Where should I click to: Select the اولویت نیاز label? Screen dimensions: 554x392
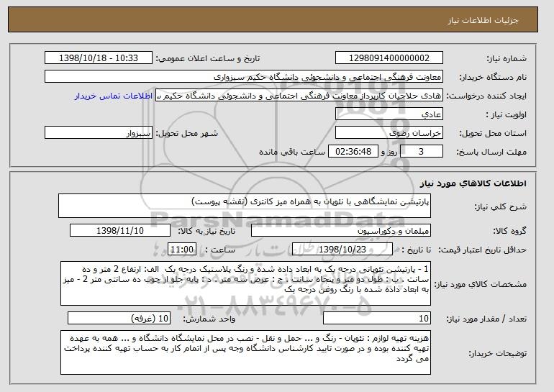[507, 114]
